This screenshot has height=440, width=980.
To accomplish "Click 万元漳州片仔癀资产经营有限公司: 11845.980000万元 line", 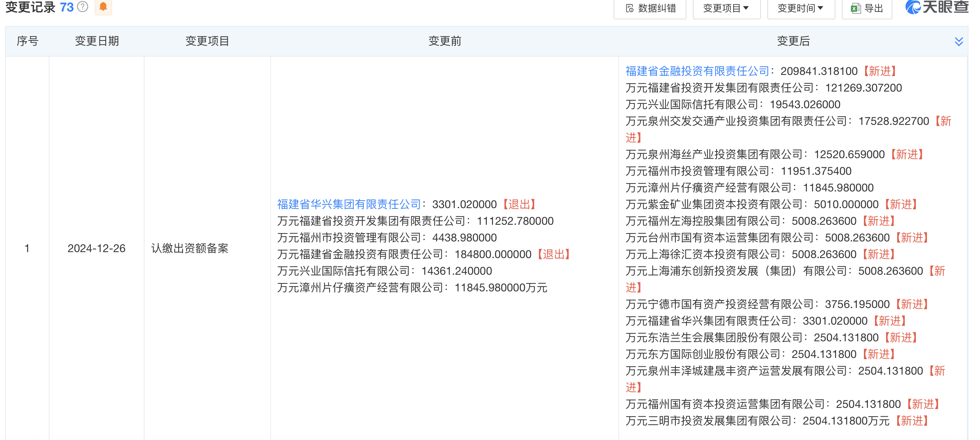I will (412, 287).
